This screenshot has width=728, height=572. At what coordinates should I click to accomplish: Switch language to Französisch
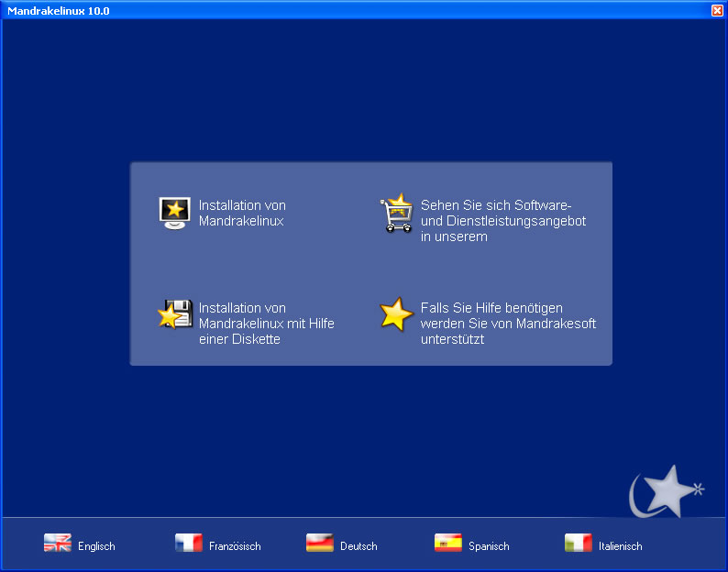click(x=235, y=546)
